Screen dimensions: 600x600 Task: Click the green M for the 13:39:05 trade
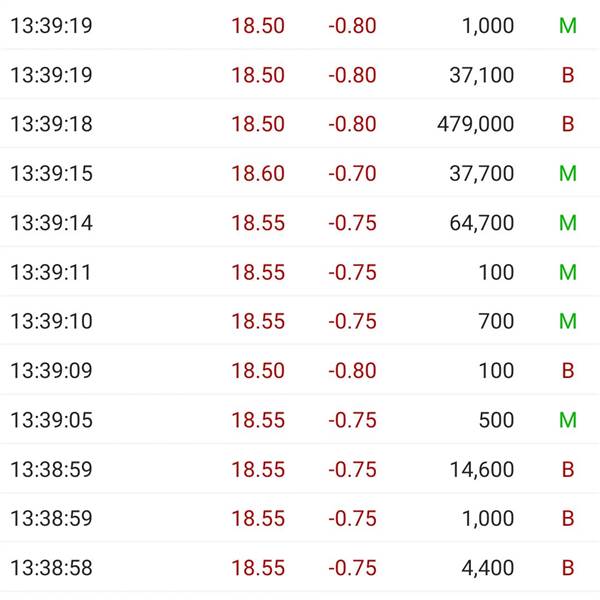(x=567, y=420)
